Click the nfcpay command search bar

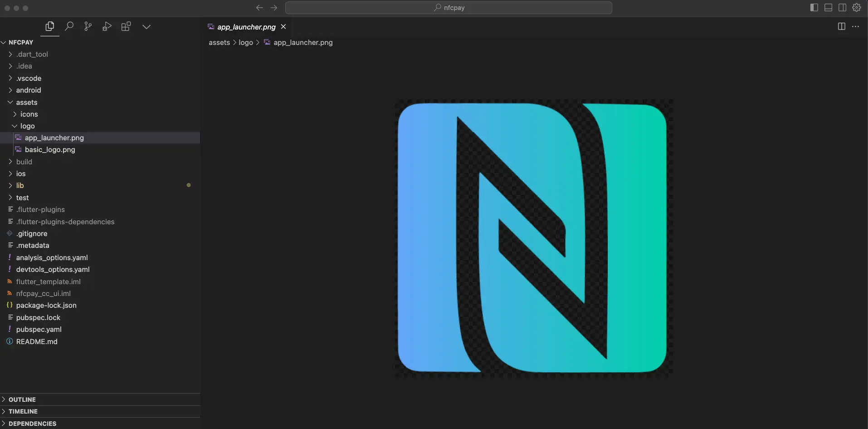coord(449,8)
